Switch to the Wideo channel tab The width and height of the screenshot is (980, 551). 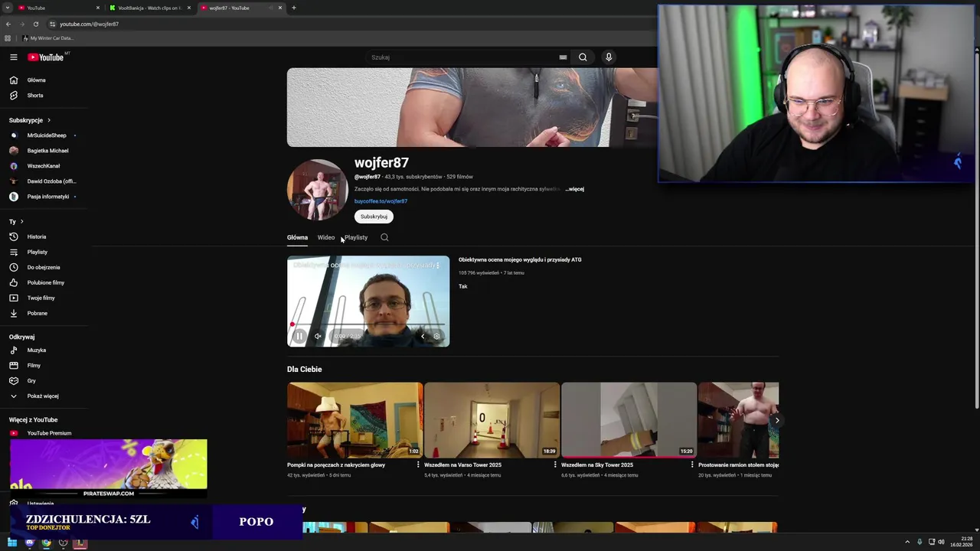pyautogui.click(x=326, y=237)
